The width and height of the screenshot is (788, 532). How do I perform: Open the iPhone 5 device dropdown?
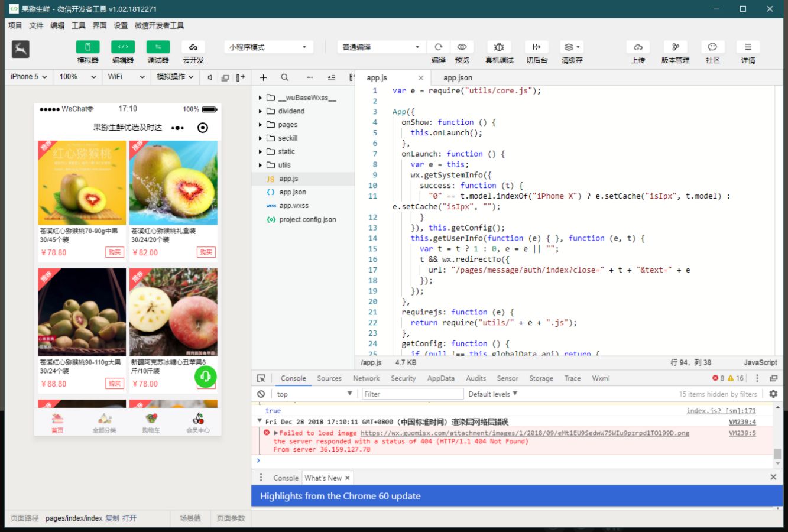[x=28, y=77]
